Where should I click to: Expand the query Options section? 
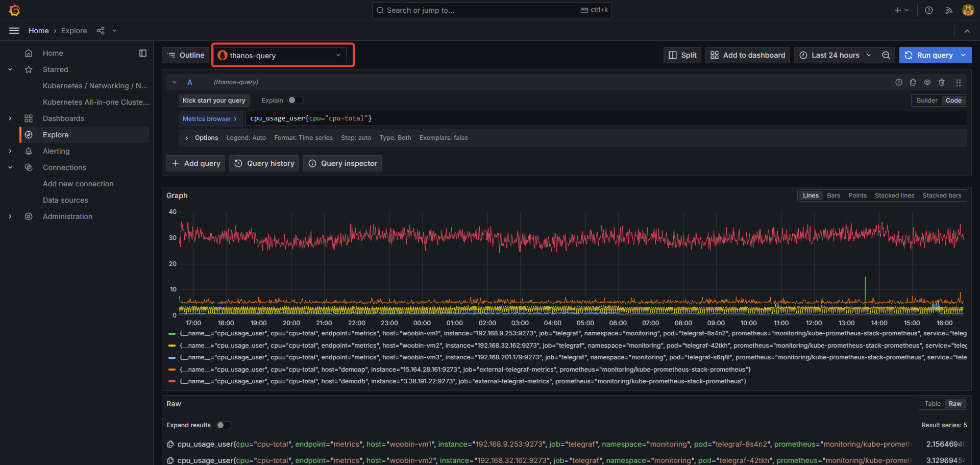click(202, 138)
